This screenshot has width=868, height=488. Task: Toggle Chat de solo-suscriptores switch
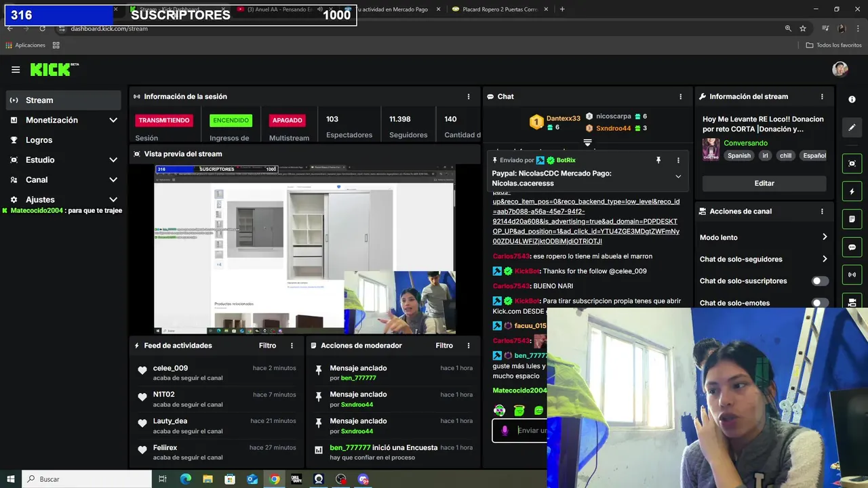[820, 281]
